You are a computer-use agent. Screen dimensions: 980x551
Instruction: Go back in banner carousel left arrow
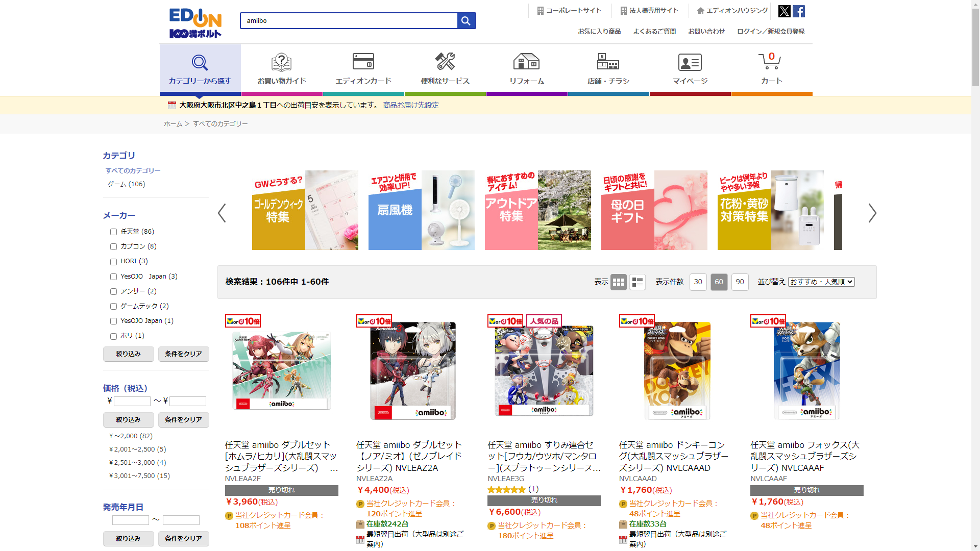tap(222, 213)
